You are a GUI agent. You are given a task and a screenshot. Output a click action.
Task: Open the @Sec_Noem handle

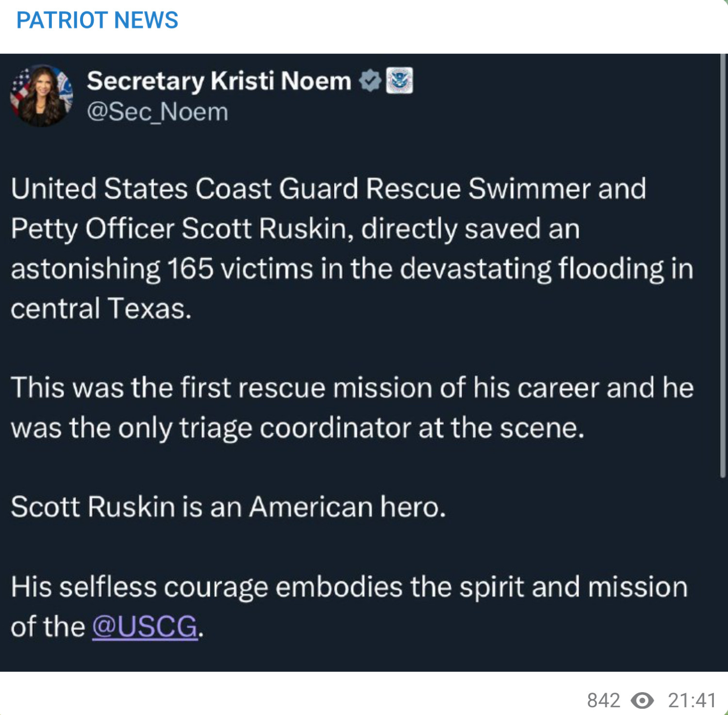coord(157,112)
